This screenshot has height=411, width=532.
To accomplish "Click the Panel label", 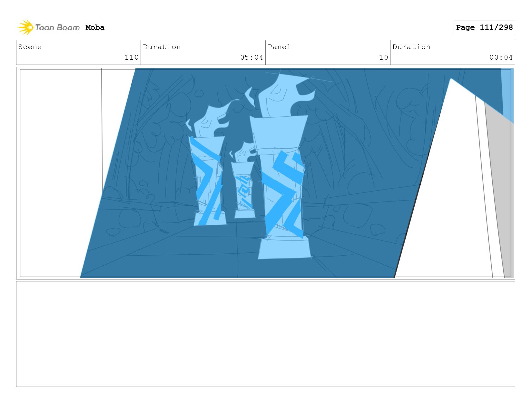I will (x=279, y=47).
